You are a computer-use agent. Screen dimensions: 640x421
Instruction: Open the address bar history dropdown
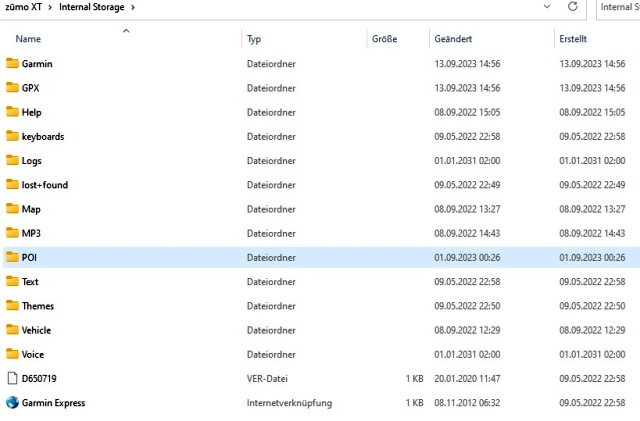[547, 7]
